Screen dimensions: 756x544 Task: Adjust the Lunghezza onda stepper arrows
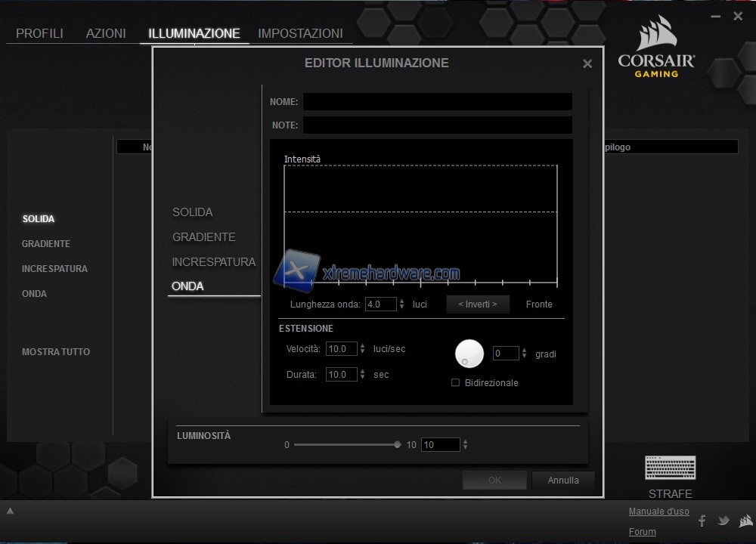coord(401,304)
